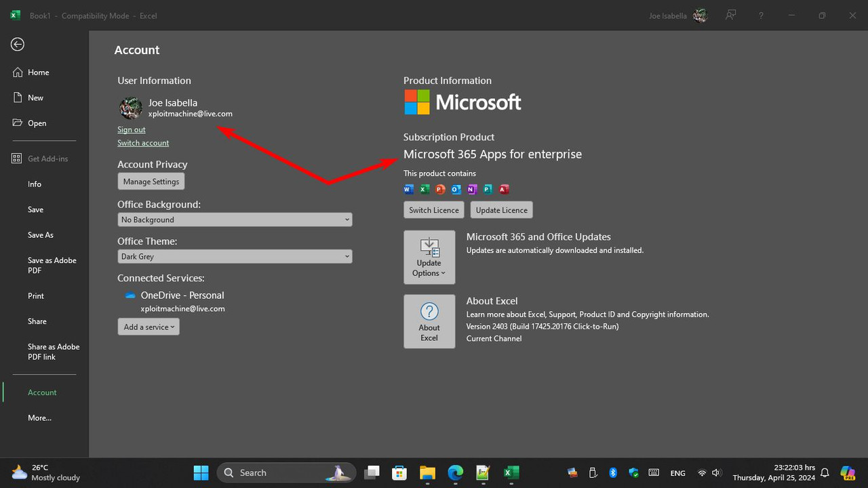Click the Wi-Fi network tray icon
This screenshot has height=488, width=868.
(x=702, y=473)
